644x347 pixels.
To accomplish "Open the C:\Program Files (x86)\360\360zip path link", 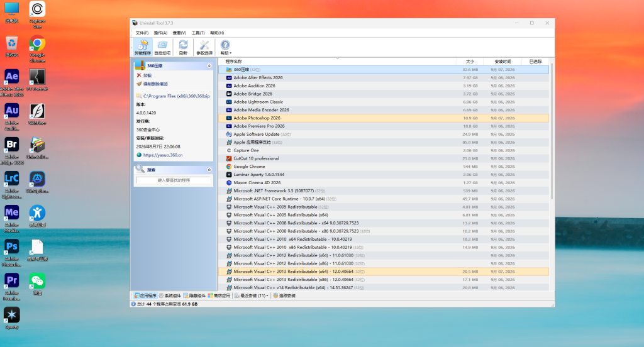I will click(173, 96).
